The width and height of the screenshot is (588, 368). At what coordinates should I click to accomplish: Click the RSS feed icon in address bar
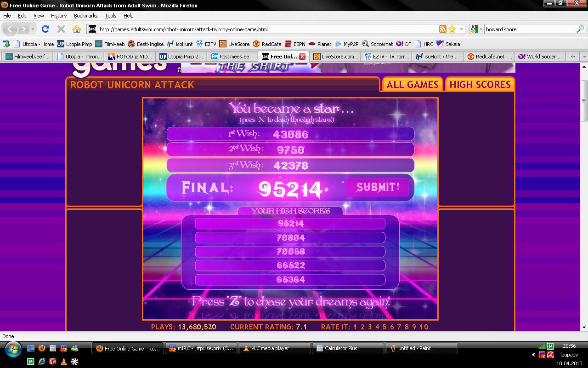[443, 29]
